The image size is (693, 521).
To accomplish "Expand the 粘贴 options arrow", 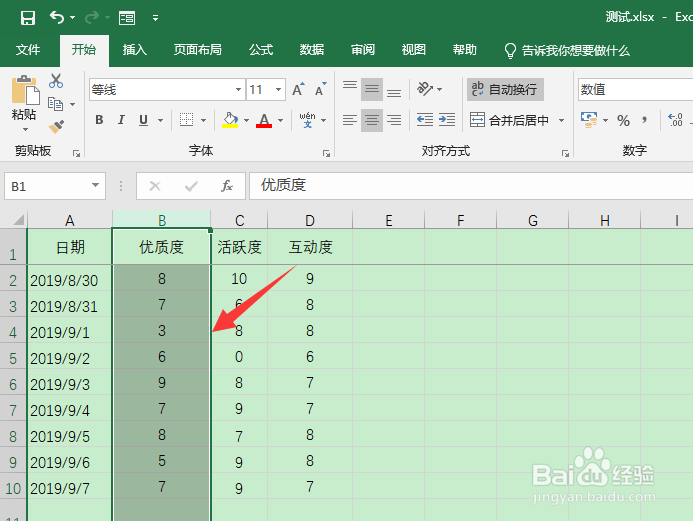I will [25, 129].
